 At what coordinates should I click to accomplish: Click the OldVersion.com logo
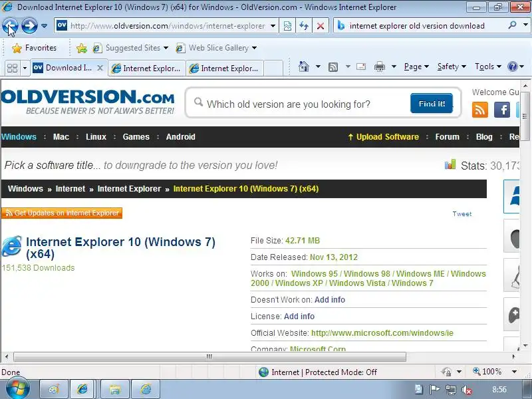click(x=88, y=102)
